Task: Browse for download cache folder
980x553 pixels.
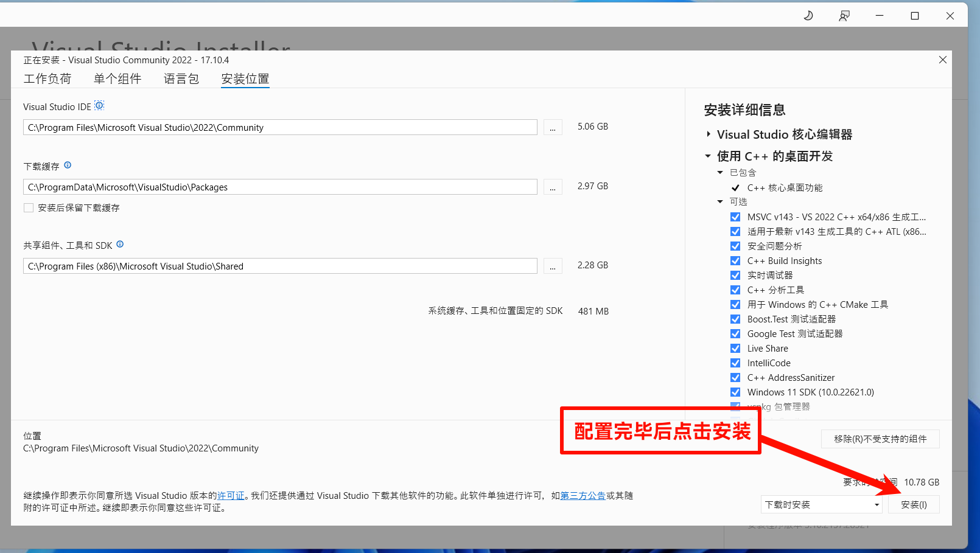Action: (553, 187)
